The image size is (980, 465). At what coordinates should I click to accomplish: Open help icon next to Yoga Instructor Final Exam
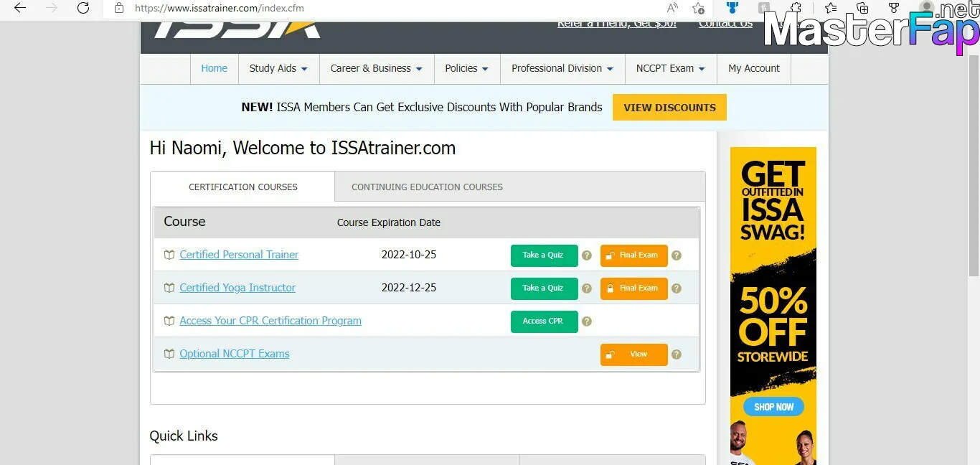677,288
